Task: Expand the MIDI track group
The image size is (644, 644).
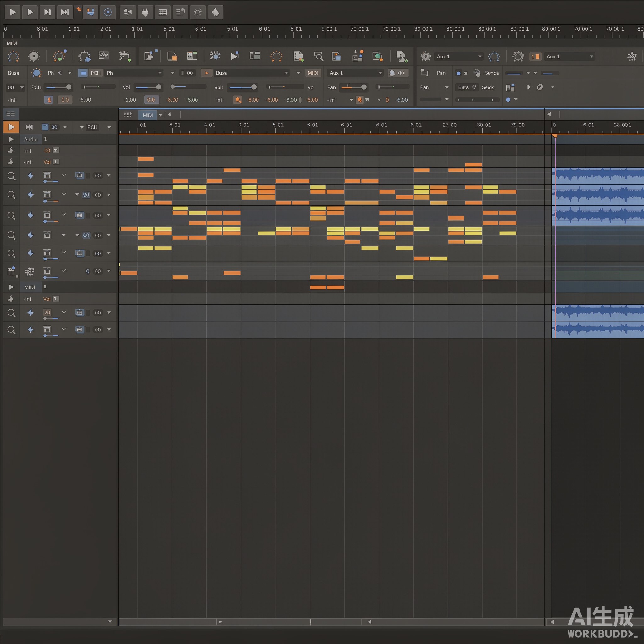Action: coord(11,287)
